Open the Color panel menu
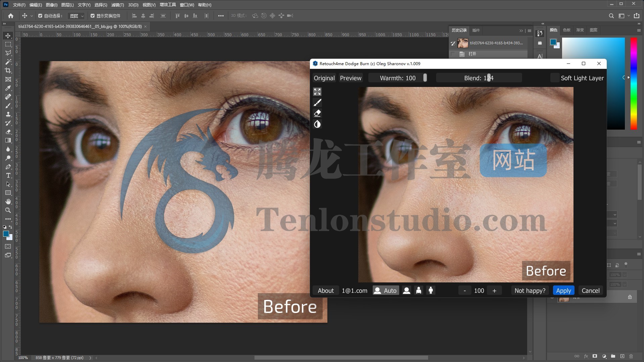 639,30
